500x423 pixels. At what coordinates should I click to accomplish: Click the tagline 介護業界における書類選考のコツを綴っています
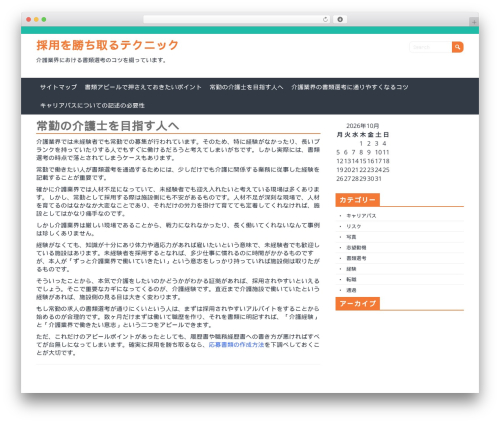click(101, 60)
